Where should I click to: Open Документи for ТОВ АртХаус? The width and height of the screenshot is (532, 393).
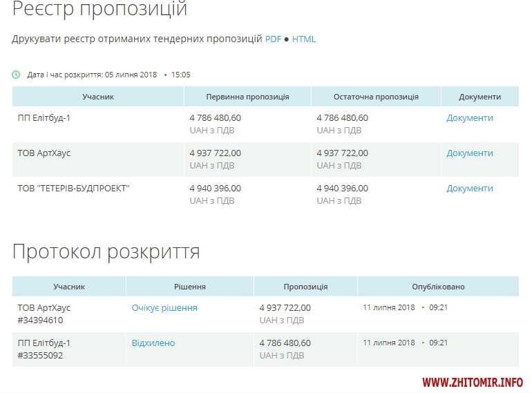click(470, 153)
